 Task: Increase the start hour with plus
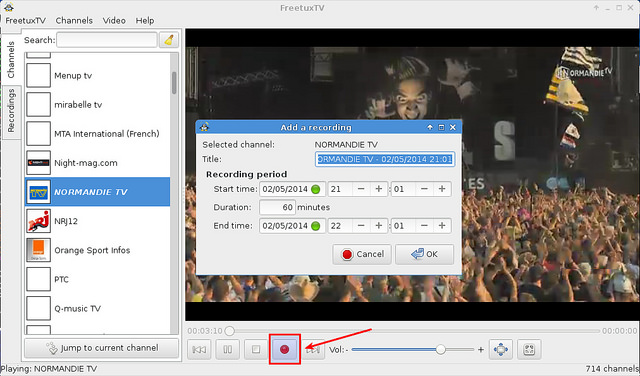[379, 189]
